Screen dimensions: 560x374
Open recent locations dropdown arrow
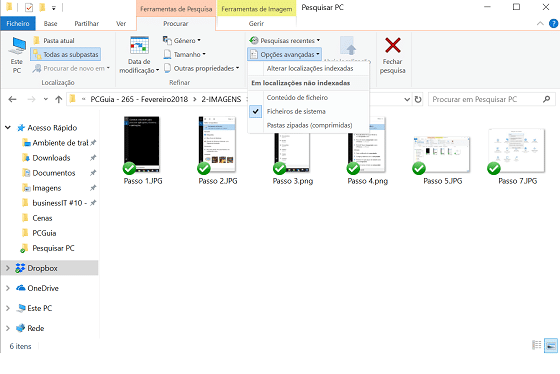tap(45, 99)
